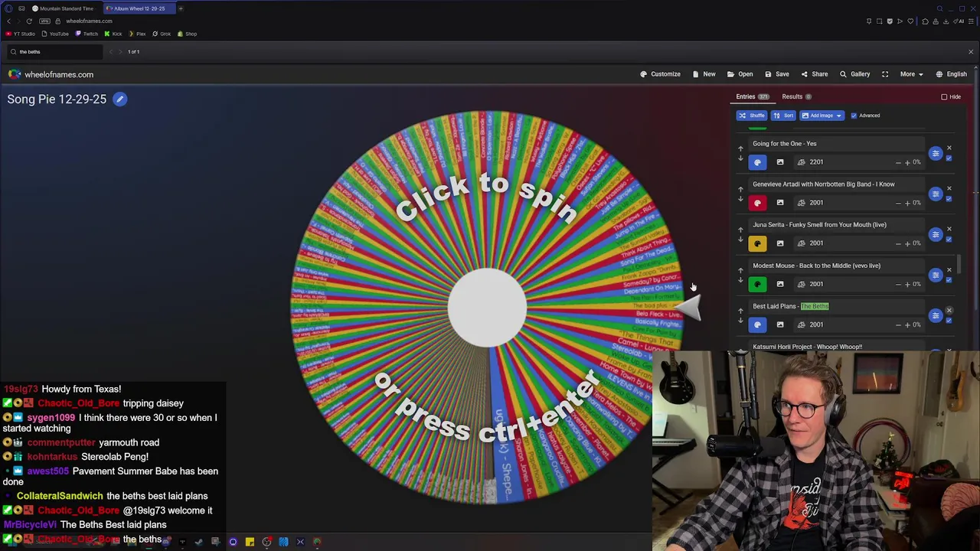Pick blue color swatch for Going for the One
The image size is (980, 551).
[x=757, y=162]
